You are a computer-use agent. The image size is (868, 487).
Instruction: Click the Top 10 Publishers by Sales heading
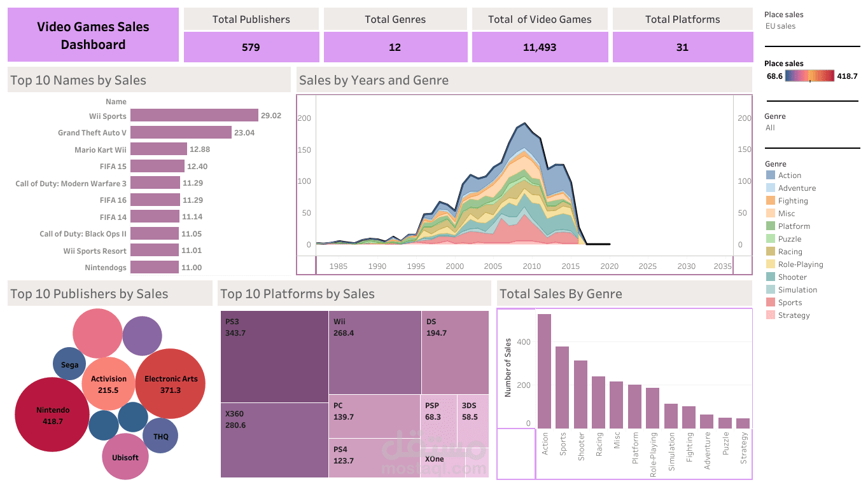point(89,294)
